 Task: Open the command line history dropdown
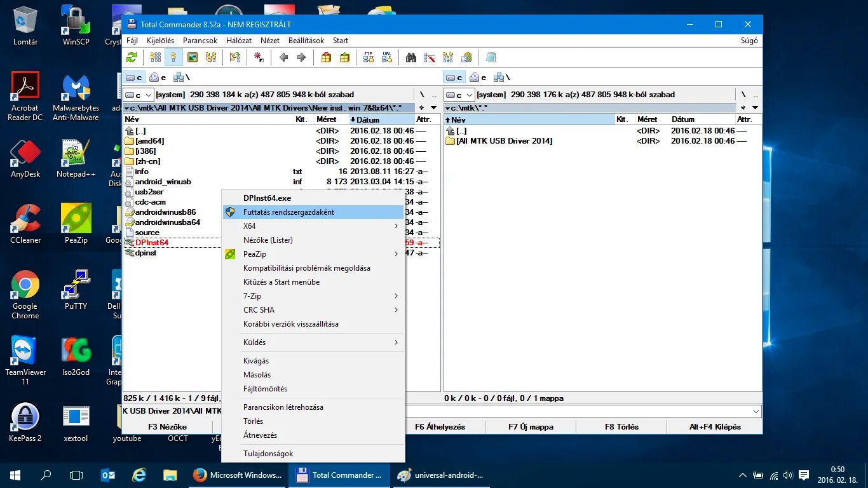point(756,411)
